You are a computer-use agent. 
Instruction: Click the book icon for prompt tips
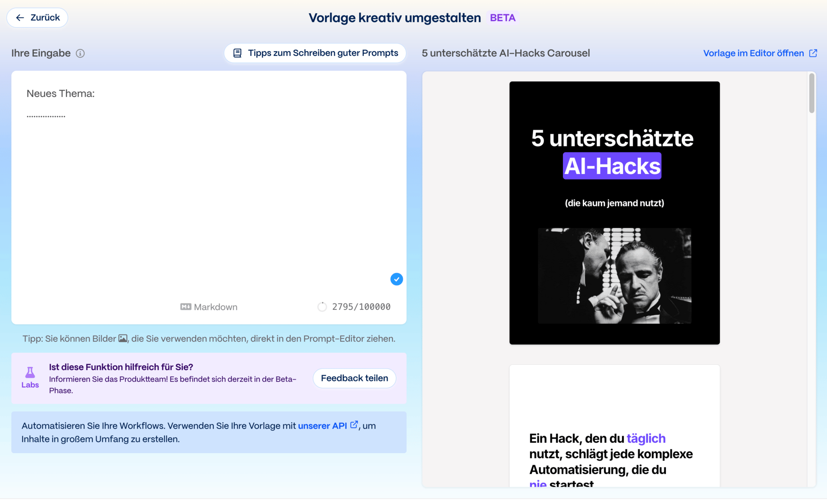click(237, 53)
